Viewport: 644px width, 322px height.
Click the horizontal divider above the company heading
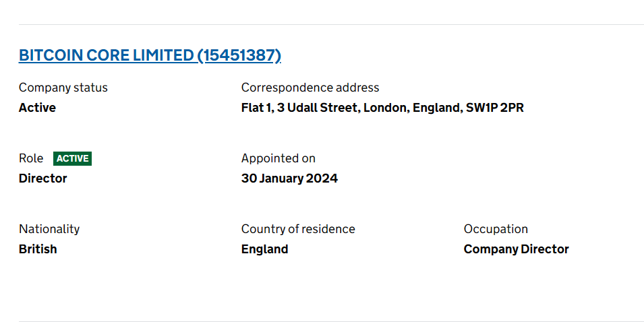click(330, 25)
